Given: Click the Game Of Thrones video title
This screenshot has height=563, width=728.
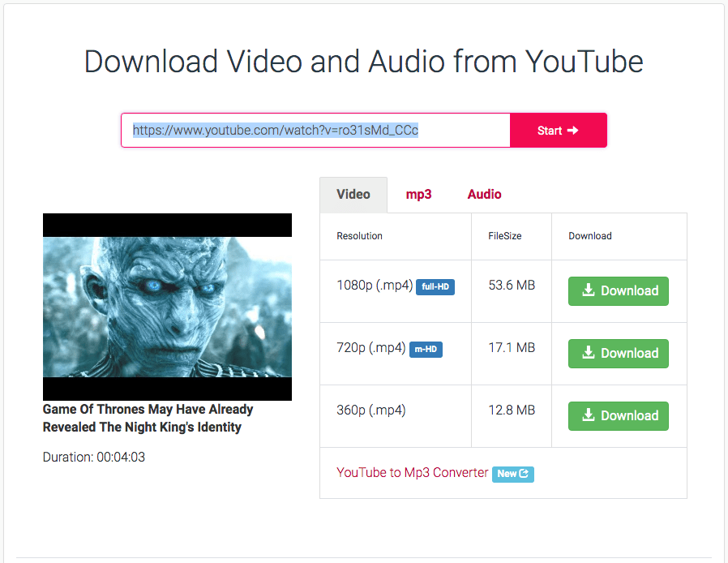Looking at the screenshot, I should tap(148, 419).
